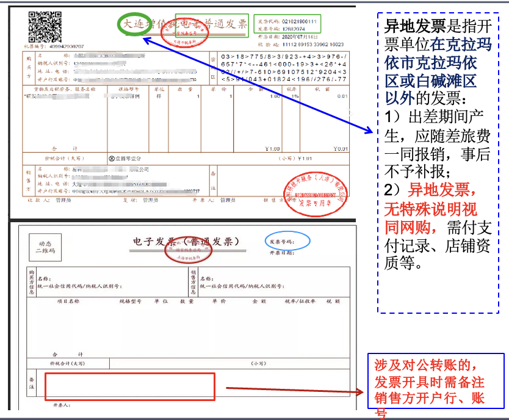The image size is (509, 420).
Task: Click the red arrow pointing to the note
Action: point(293,388)
